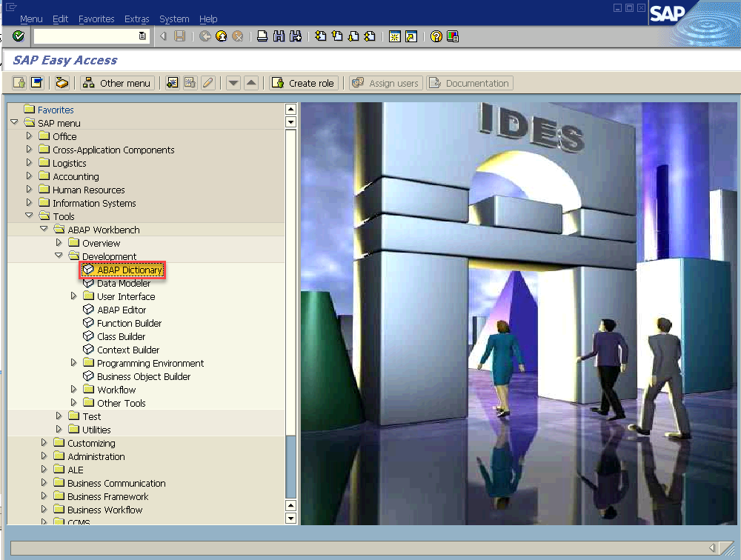Click the First Page icon
Image resolution: width=741 pixels, height=560 pixels.
click(320, 36)
